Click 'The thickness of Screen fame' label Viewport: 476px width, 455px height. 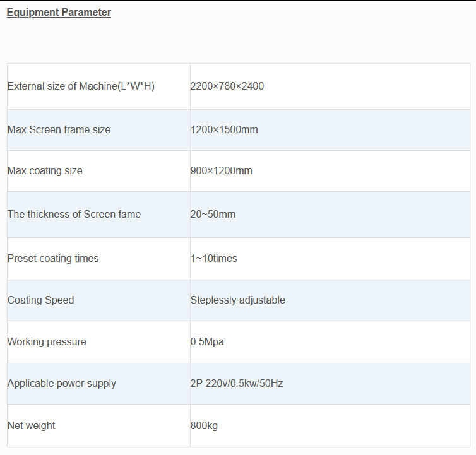(74, 214)
